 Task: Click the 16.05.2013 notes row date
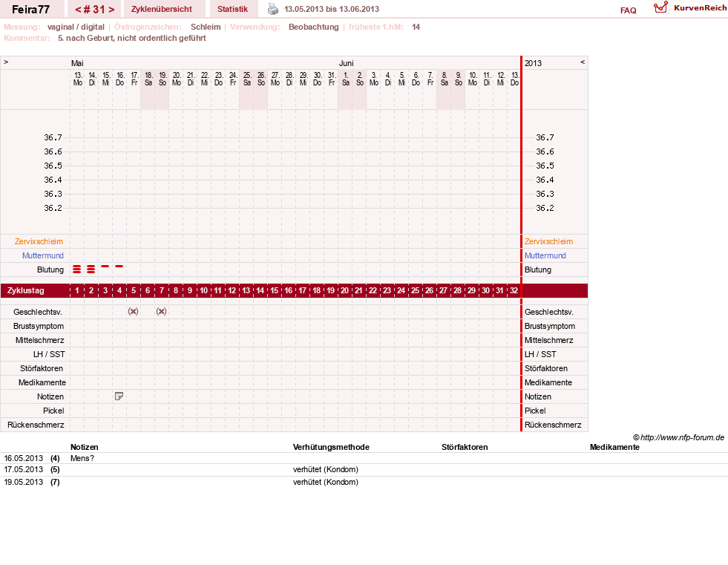point(23,458)
